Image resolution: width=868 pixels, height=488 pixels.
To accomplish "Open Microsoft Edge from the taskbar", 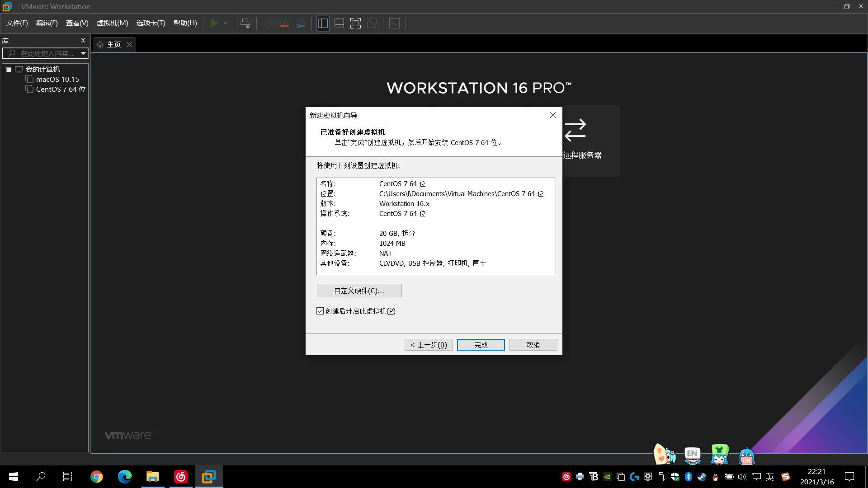I will [124, 477].
